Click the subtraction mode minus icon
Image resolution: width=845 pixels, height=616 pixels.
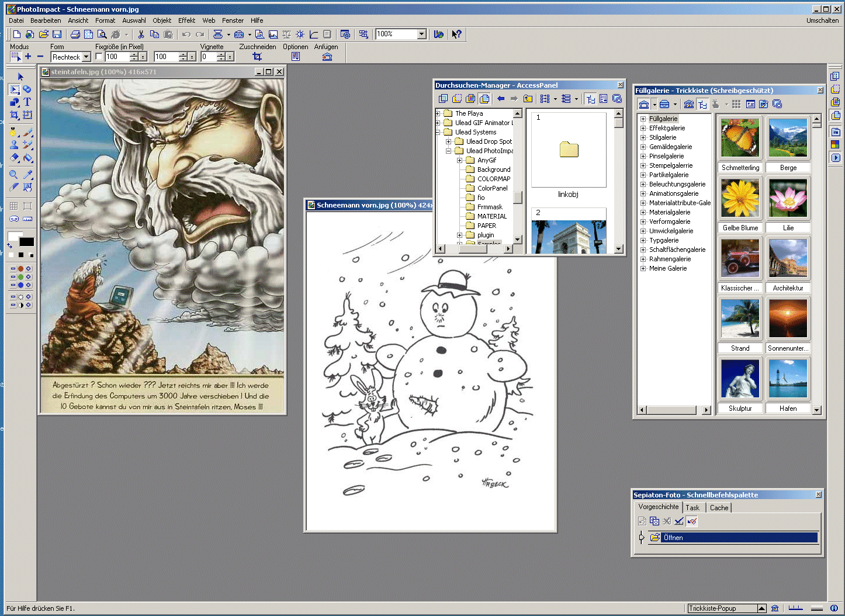point(40,57)
